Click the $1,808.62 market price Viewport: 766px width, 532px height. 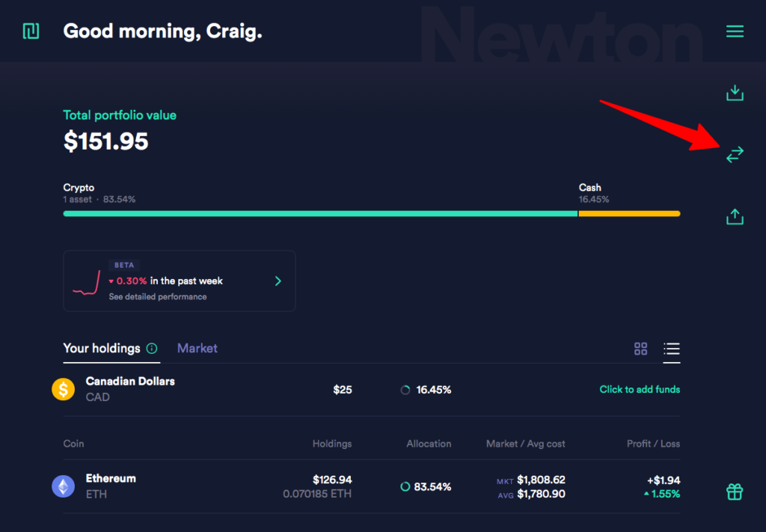point(541,480)
